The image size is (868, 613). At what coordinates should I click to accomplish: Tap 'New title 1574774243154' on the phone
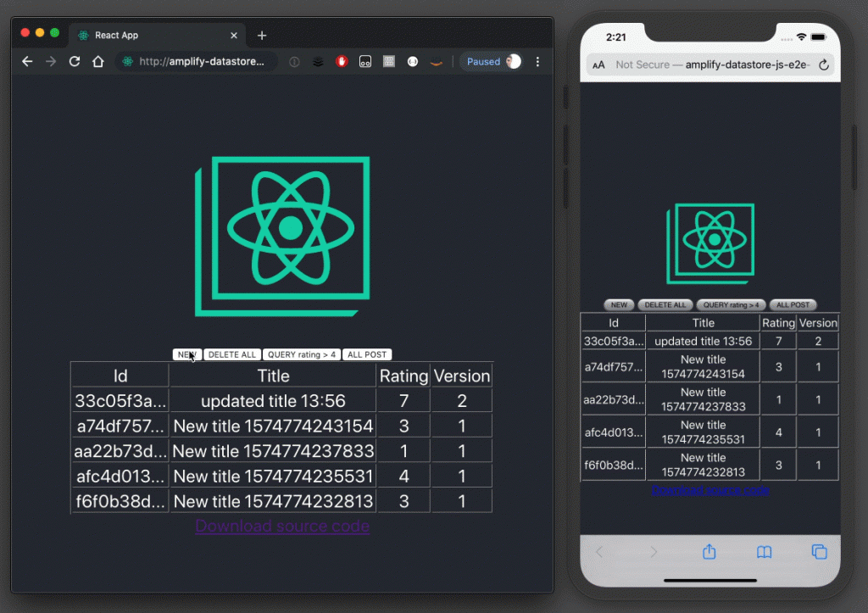coord(703,366)
